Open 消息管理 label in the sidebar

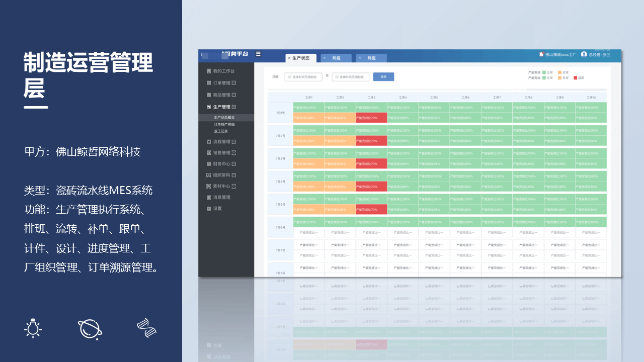point(222,198)
